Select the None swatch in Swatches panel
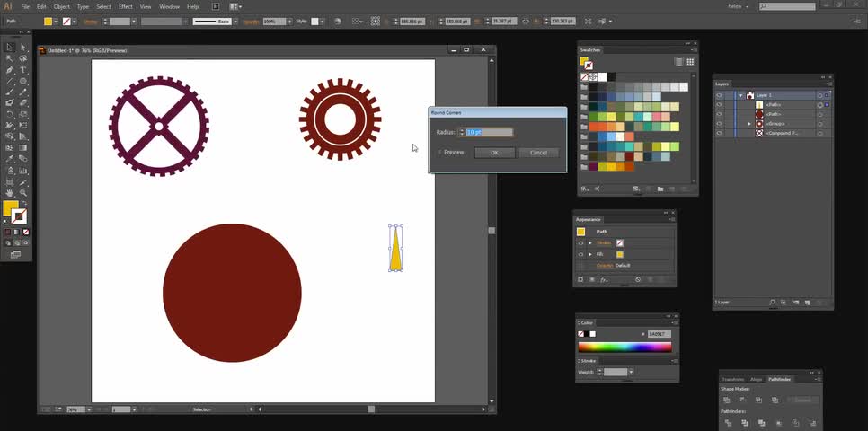This screenshot has width=868, height=431. (584, 77)
